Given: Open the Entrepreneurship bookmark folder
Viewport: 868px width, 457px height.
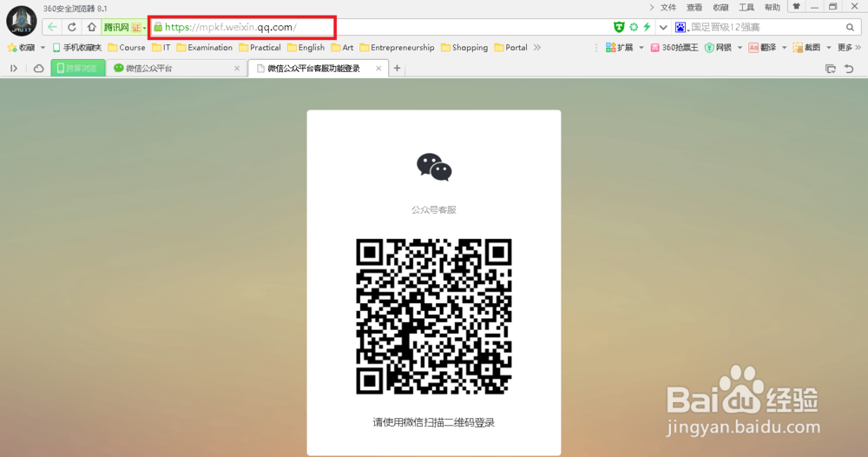Looking at the screenshot, I should coord(397,48).
